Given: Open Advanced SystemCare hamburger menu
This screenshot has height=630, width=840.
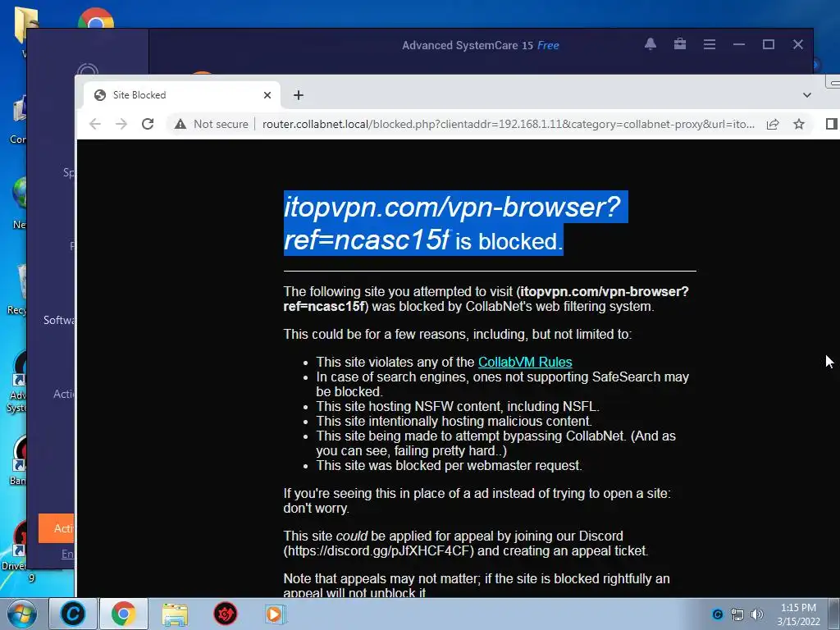Looking at the screenshot, I should tap(710, 44).
